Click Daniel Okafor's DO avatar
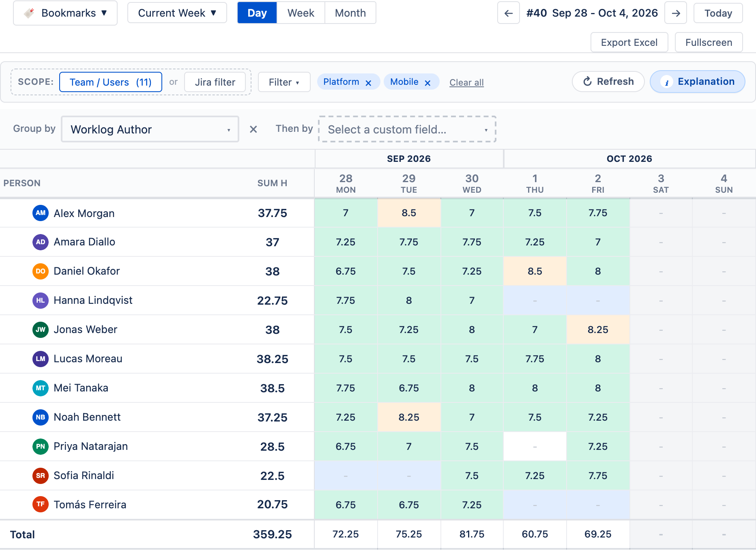Screen dimensions: 756x559 [41, 271]
